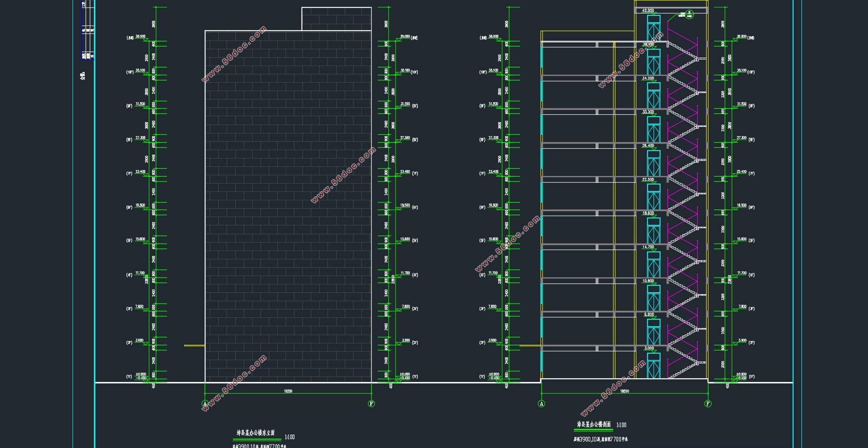The image size is (868, 448).
Task: Click the 19200 dimension below the east elevation
Action: point(288,391)
